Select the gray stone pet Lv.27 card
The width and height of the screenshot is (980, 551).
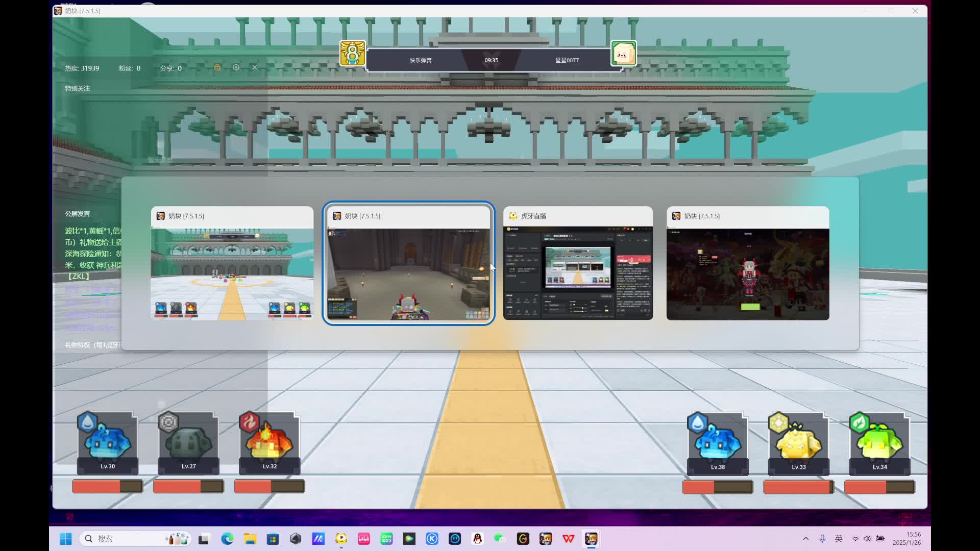[x=188, y=443]
